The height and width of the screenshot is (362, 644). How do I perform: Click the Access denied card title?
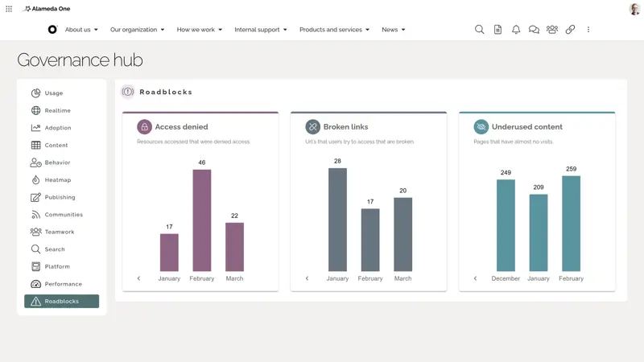coord(182,127)
